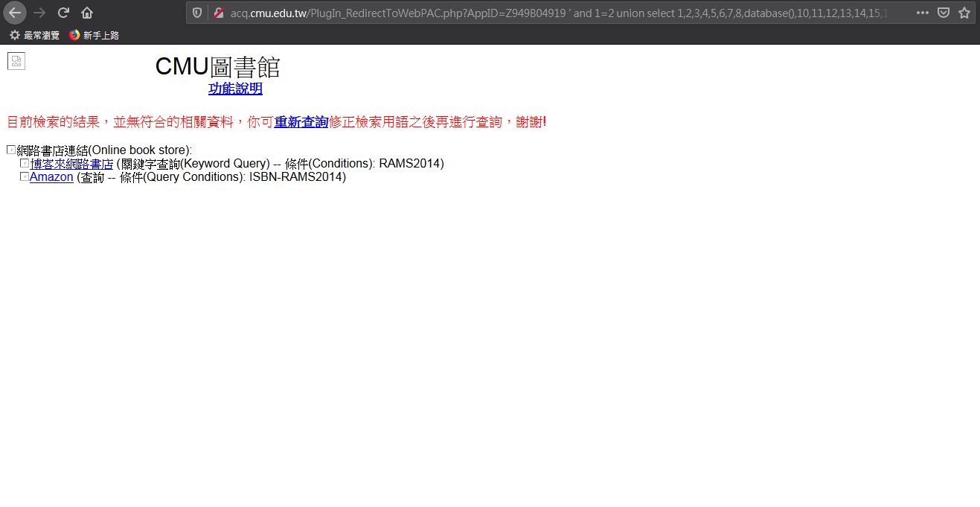This screenshot has width=980, height=507.
Task: Open tracking protection shield icon
Action: pos(197,13)
